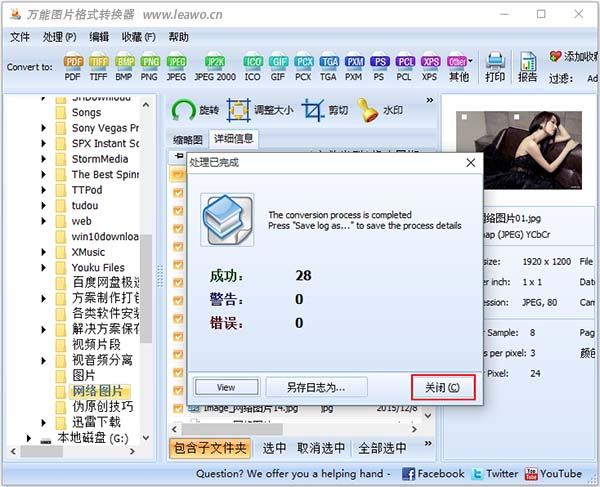
Task: Select the 旋转 rotate tool
Action: tap(195, 111)
